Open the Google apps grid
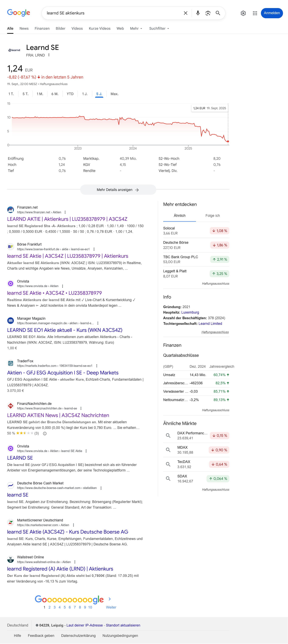288x644 pixels. coord(255,13)
